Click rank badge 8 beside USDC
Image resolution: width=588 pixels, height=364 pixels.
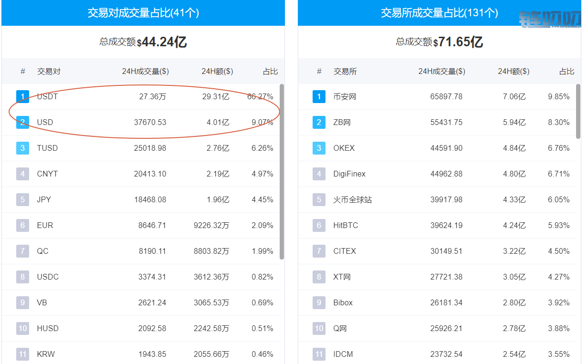coord(22,277)
